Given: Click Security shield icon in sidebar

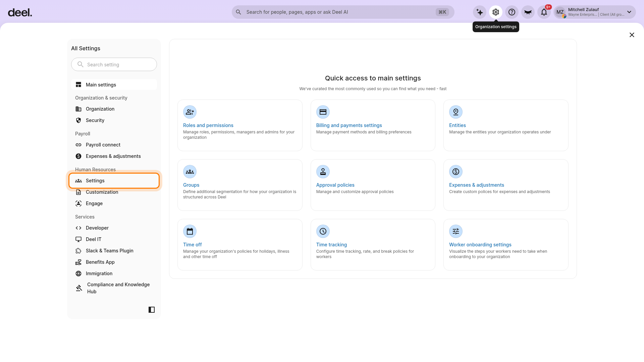Looking at the screenshot, I should coord(78,120).
